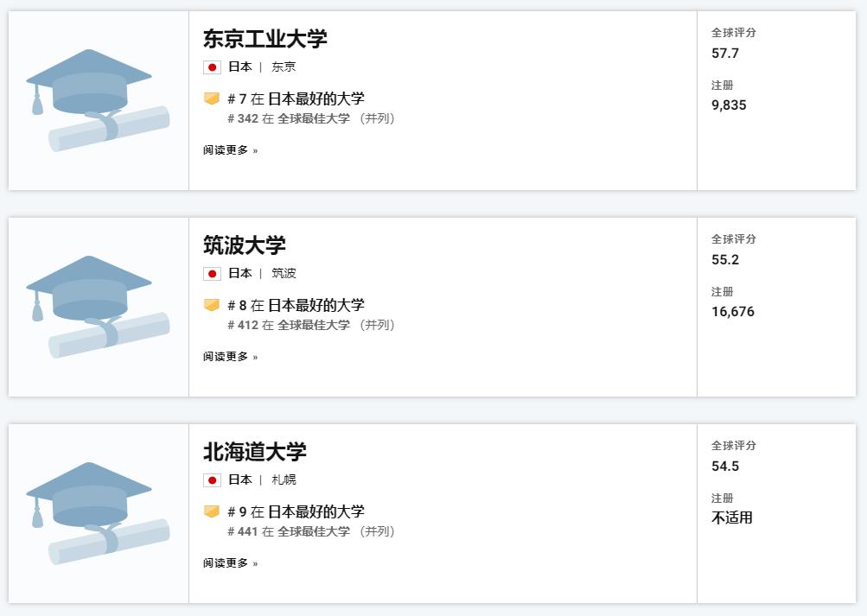Click the gold badge icon beside #8 ranking
Screen dimensions: 867x616
[x=212, y=305]
